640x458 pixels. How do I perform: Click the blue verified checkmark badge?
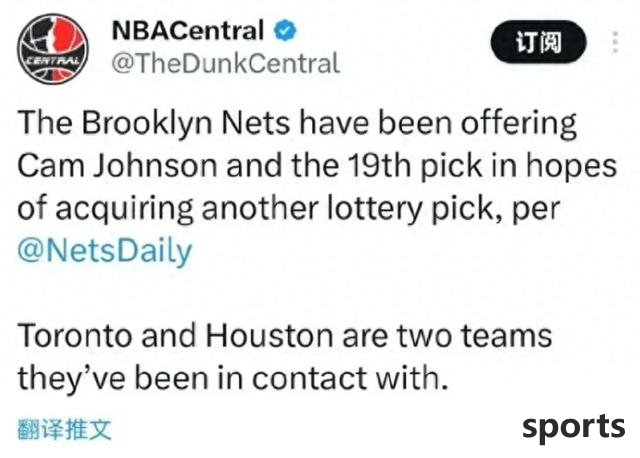point(285,30)
